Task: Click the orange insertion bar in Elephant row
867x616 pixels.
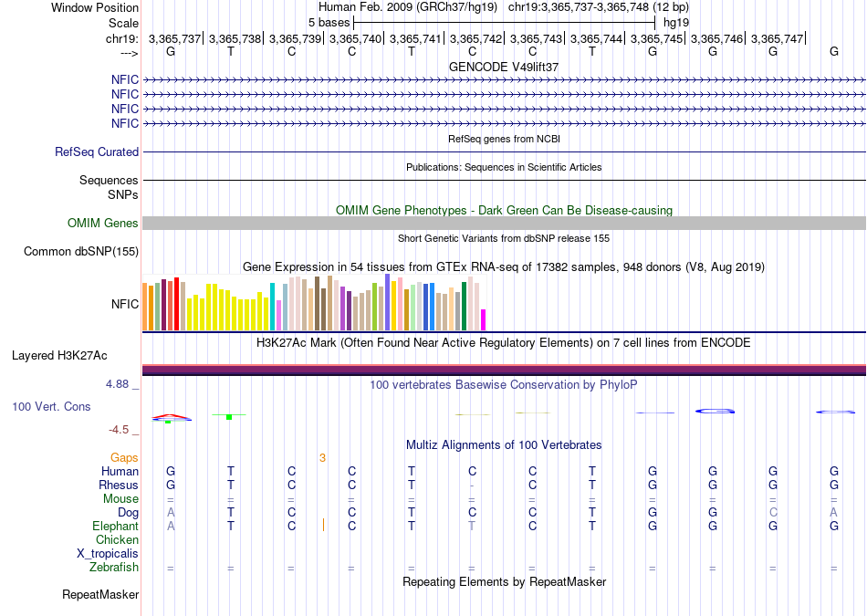Action: pos(323,525)
